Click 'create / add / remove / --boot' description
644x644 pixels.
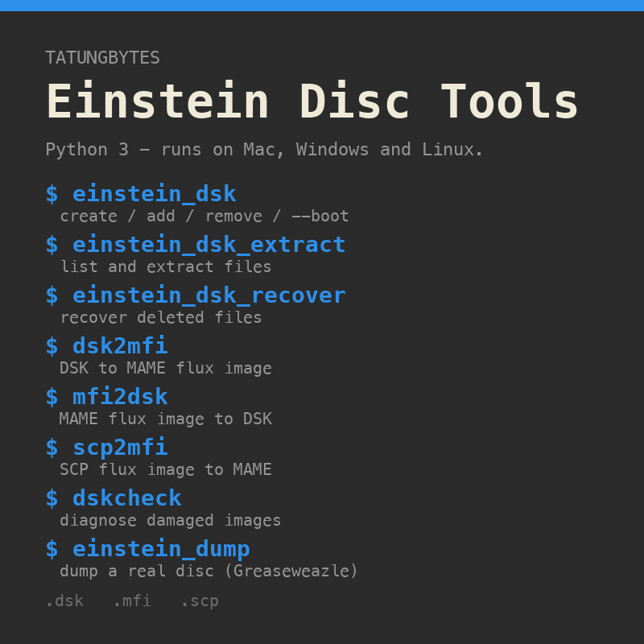[204, 216]
